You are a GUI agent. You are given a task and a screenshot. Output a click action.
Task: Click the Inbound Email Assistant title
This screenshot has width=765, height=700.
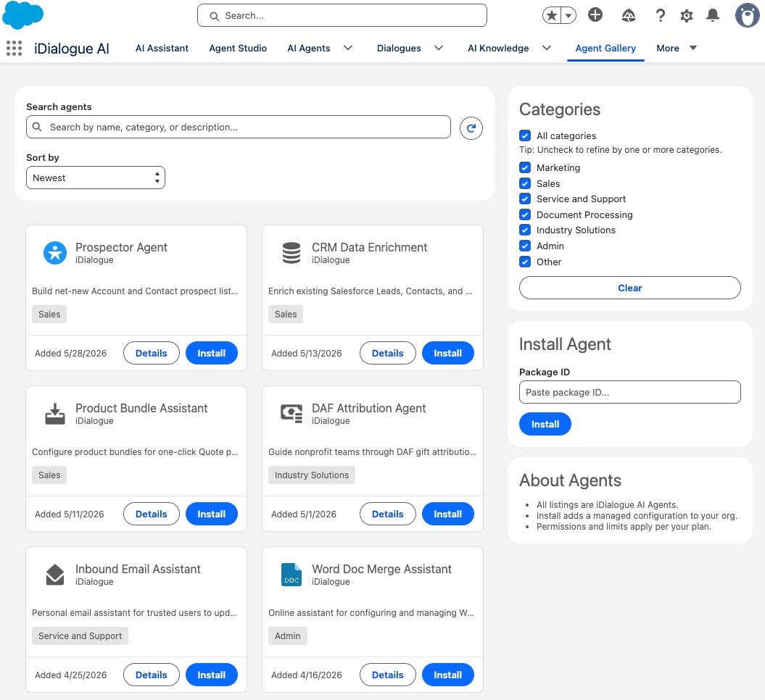tap(138, 569)
